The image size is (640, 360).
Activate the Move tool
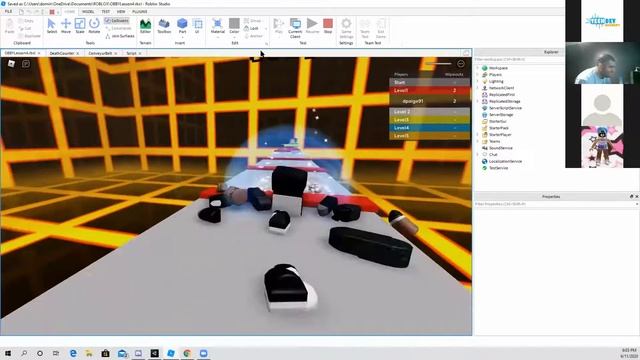(x=66, y=26)
